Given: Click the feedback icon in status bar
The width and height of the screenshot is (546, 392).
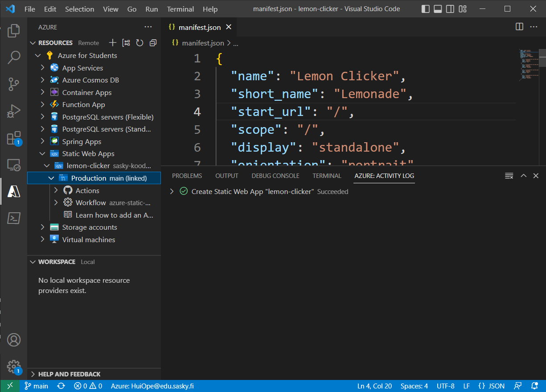Looking at the screenshot, I should click(x=518, y=386).
